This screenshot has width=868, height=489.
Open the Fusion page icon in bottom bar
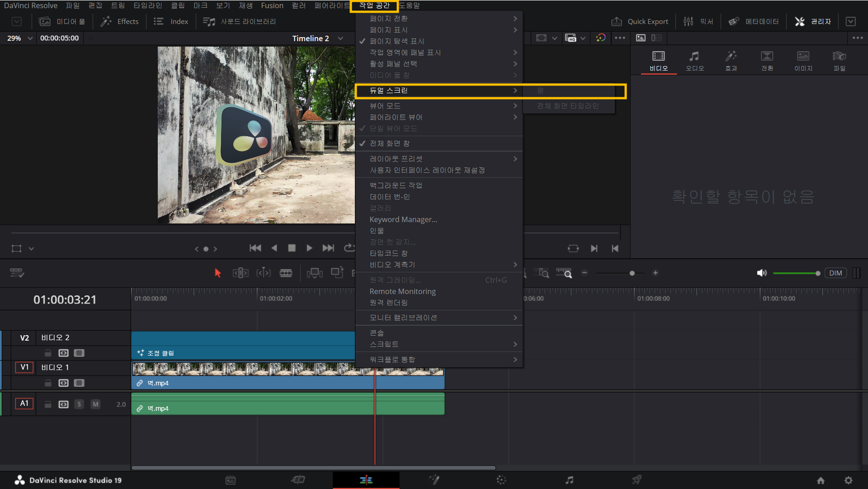pos(434,480)
